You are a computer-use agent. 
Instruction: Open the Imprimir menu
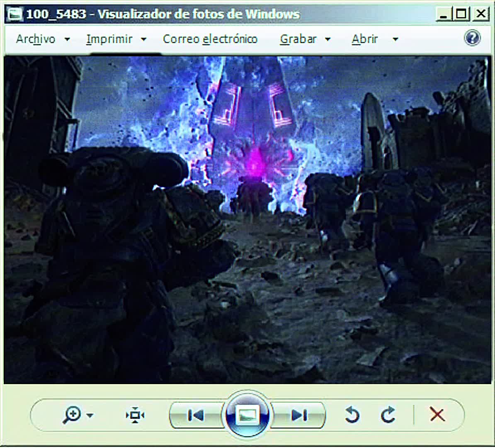109,39
